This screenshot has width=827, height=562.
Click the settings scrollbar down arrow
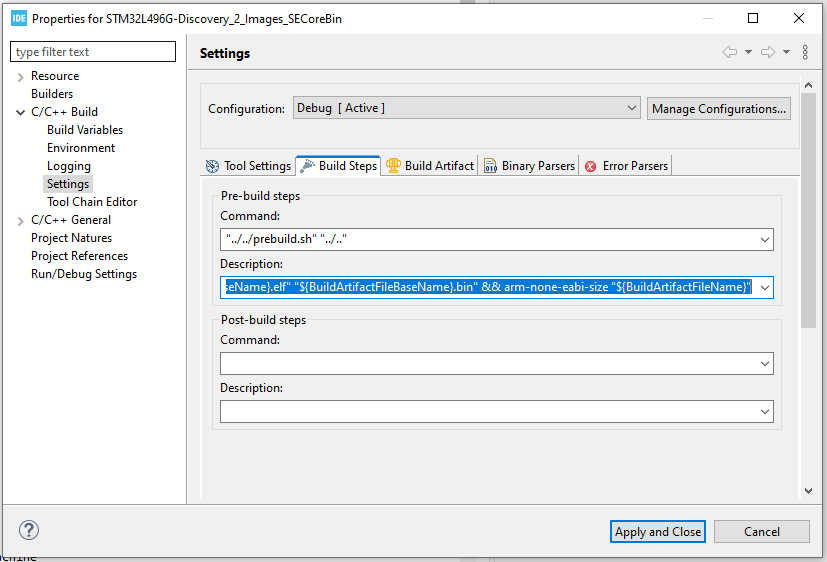[808, 491]
